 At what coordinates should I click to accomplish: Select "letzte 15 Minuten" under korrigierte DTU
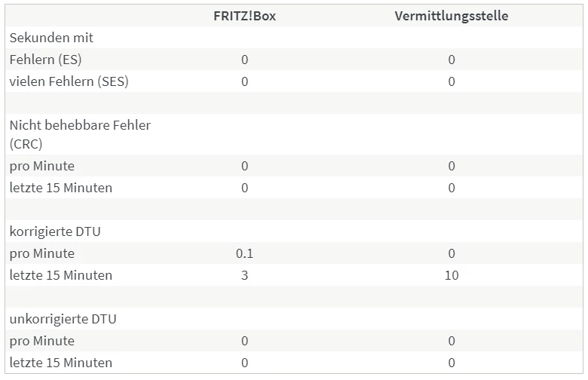[x=61, y=275]
